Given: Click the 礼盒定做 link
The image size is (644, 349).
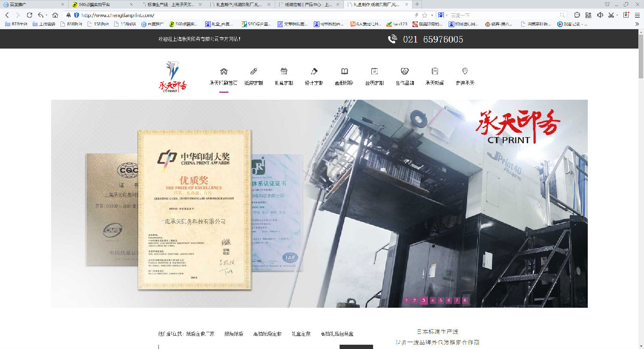Looking at the screenshot, I should pyautogui.click(x=301, y=334).
